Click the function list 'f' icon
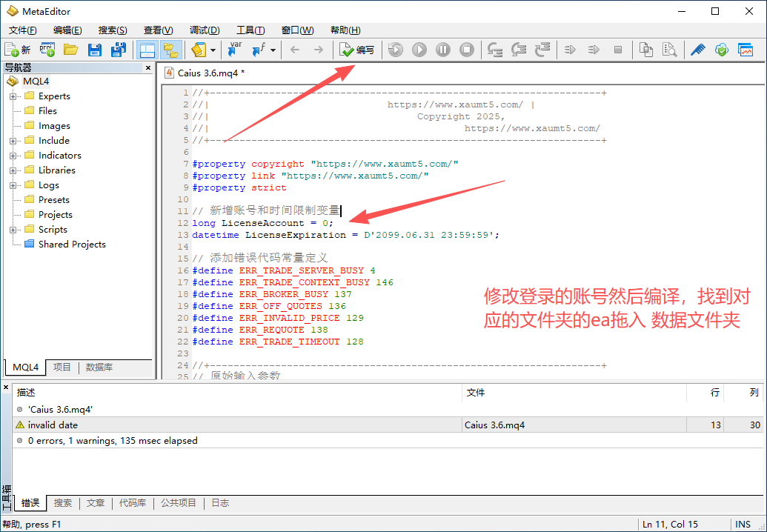The width and height of the screenshot is (767, 532). tap(259, 50)
